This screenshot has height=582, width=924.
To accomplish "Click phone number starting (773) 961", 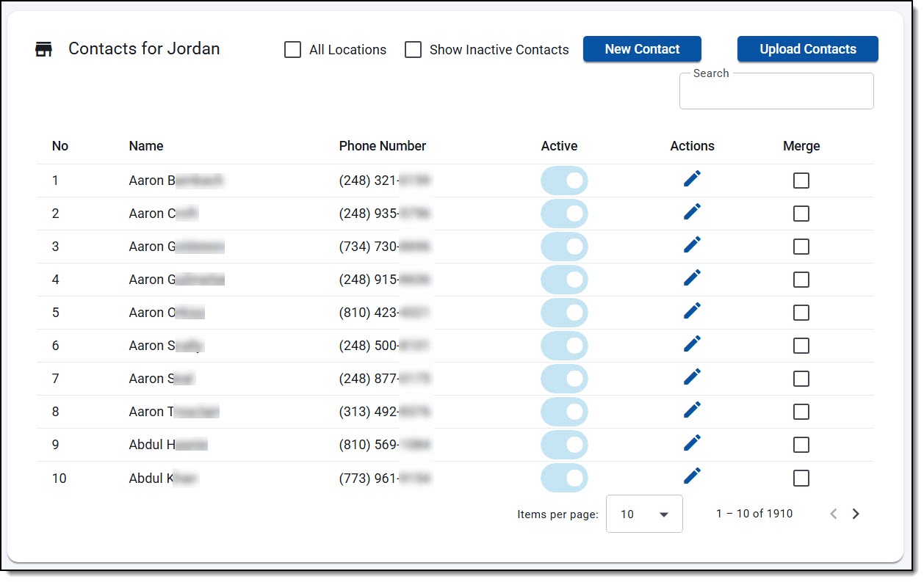I will 385,479.
